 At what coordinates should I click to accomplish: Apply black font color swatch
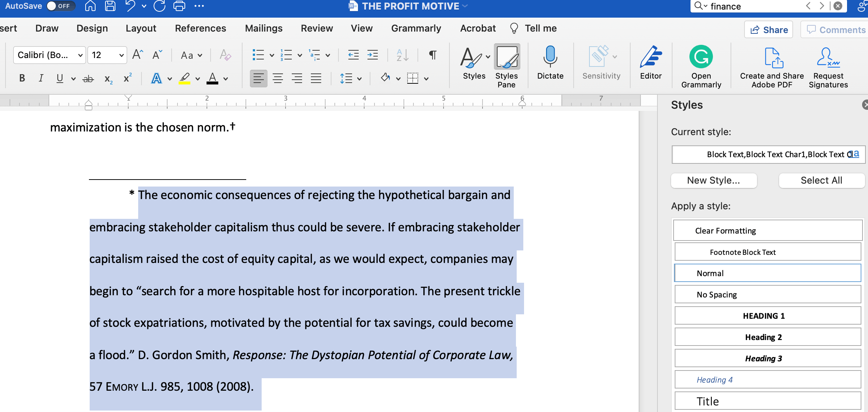coord(212,78)
